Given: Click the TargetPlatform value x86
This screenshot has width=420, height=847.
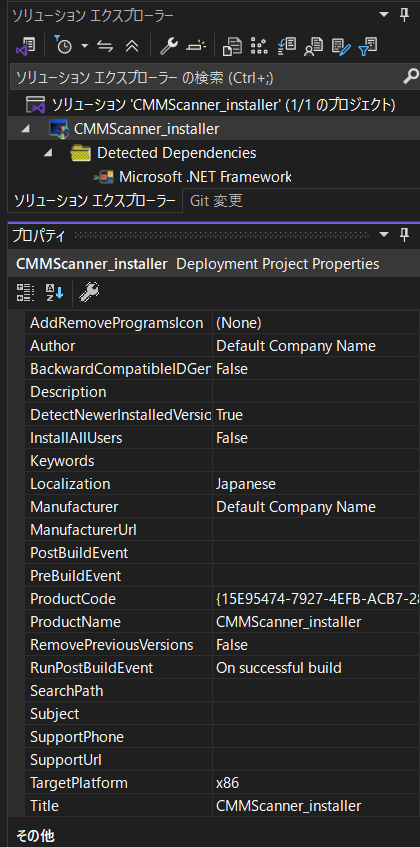Looking at the screenshot, I should tap(227, 783).
